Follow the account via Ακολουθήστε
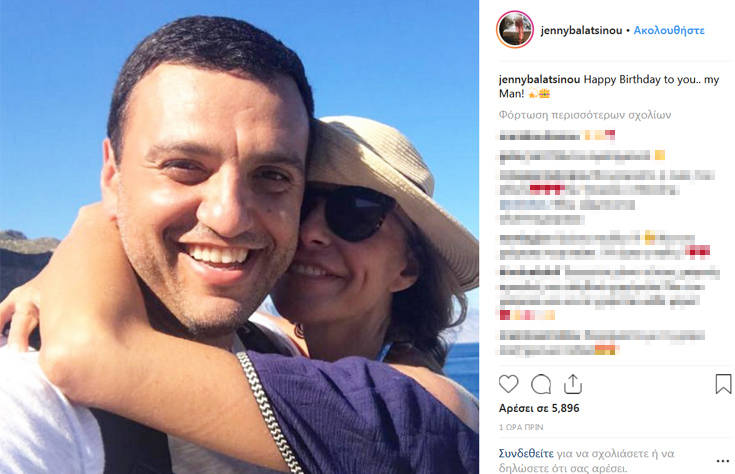735x474 pixels. click(x=669, y=30)
